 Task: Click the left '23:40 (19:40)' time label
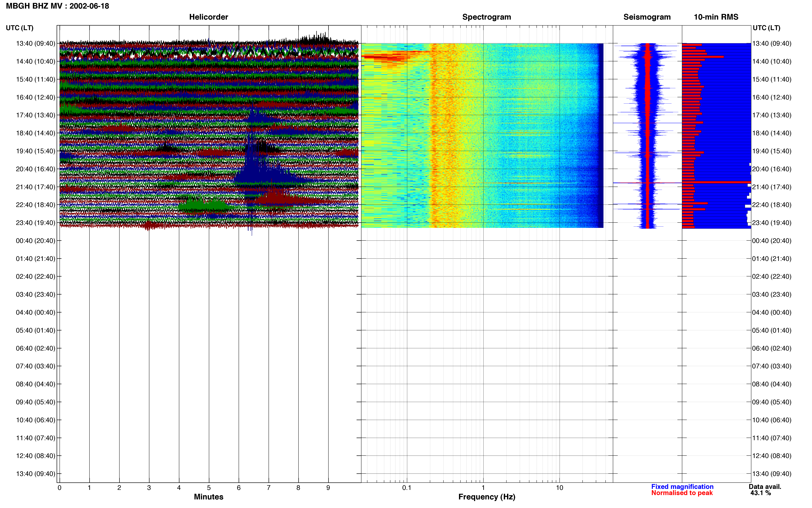[36, 223]
